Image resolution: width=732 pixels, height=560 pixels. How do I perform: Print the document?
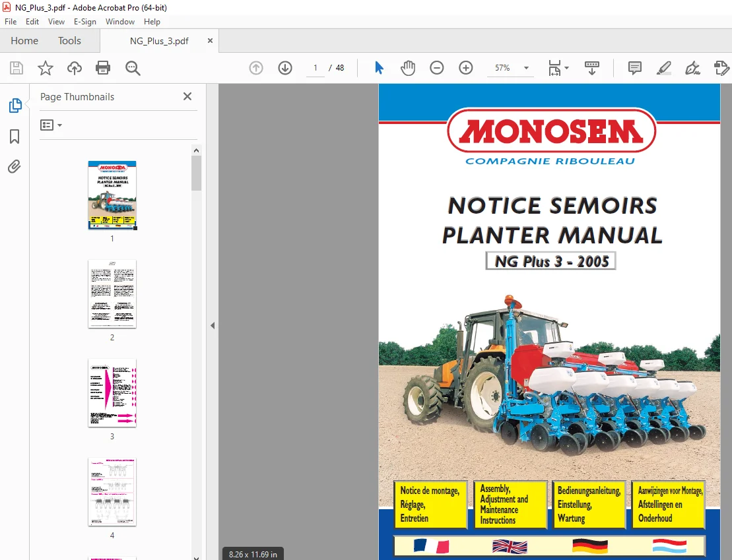pos(103,68)
